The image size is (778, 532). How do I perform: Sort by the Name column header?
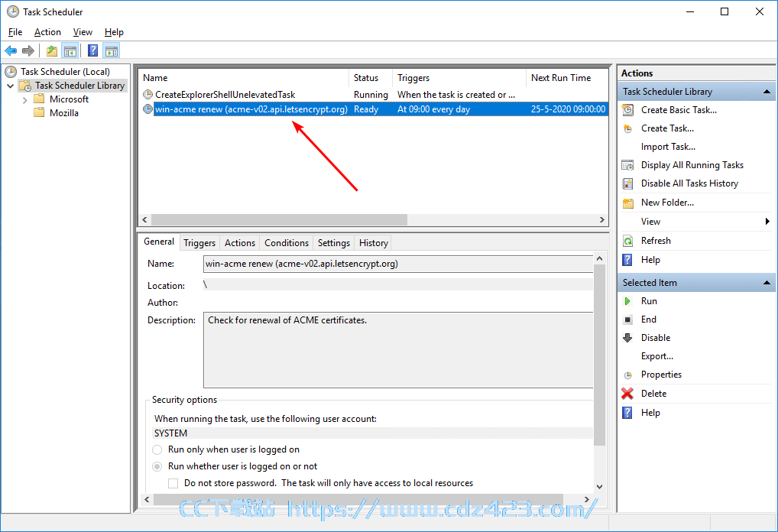point(244,78)
